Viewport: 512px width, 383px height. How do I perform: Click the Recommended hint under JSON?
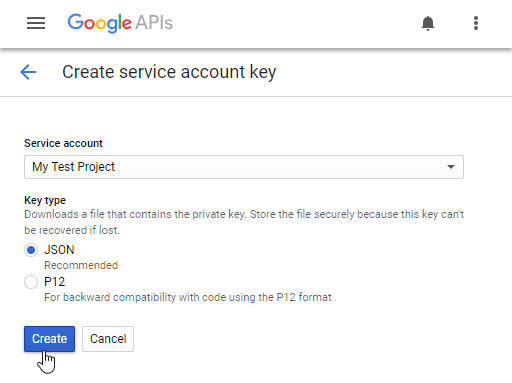[x=81, y=265]
